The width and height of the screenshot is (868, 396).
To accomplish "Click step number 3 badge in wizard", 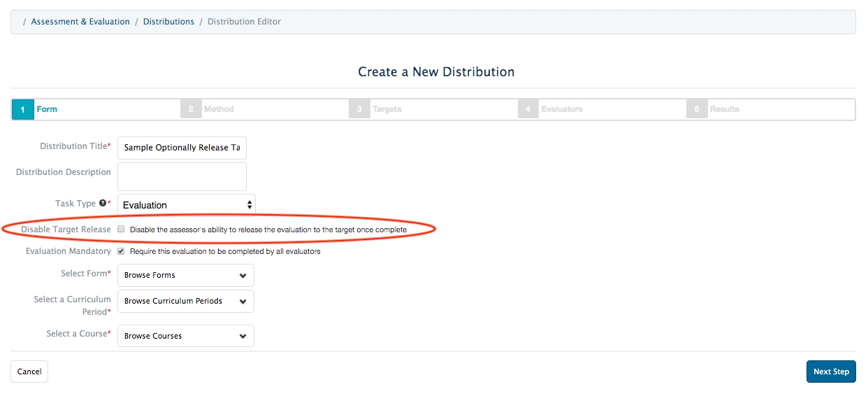I will pos(359,110).
